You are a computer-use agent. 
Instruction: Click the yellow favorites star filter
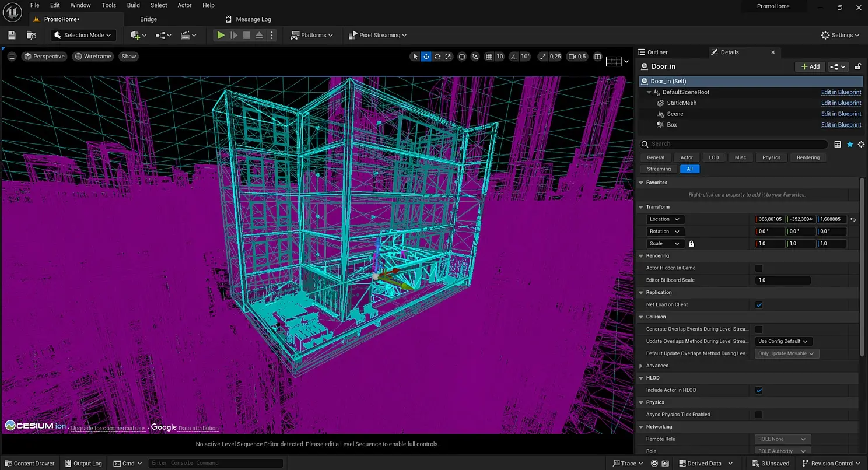850,144
